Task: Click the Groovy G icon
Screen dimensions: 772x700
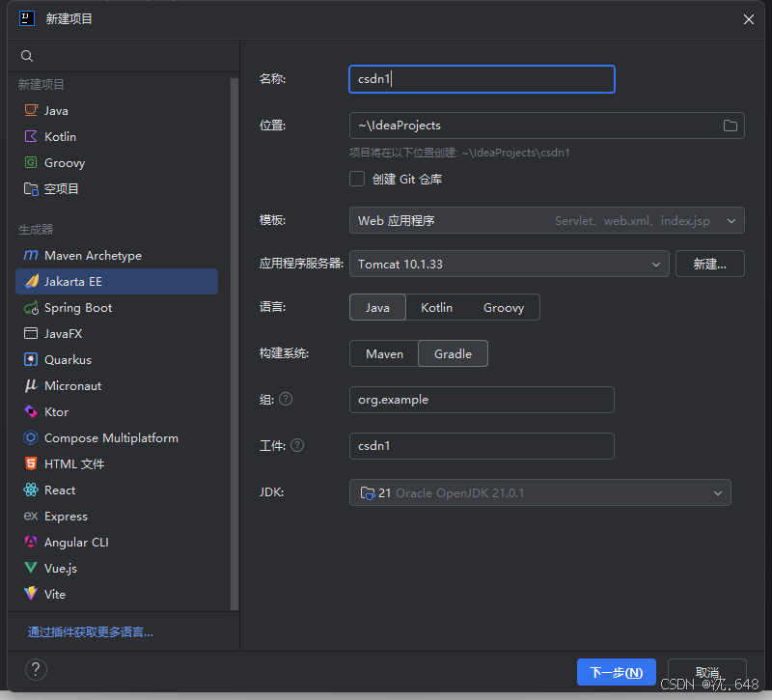Action: pyautogui.click(x=31, y=162)
